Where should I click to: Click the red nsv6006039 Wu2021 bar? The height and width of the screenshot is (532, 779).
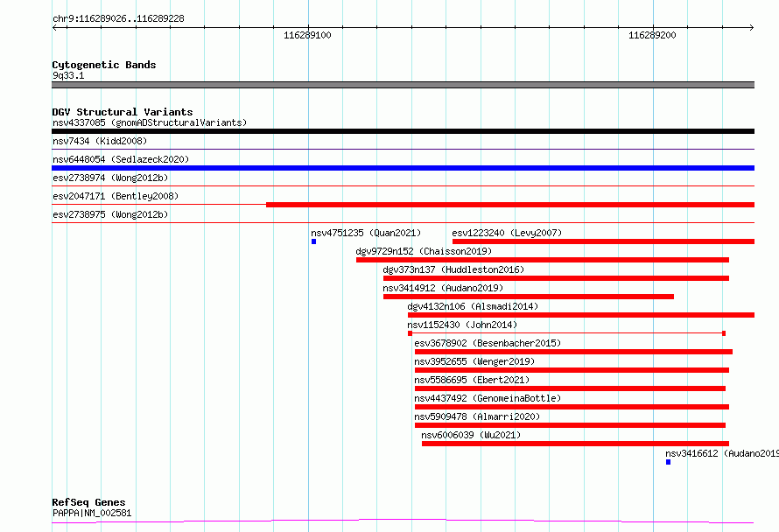(575, 444)
